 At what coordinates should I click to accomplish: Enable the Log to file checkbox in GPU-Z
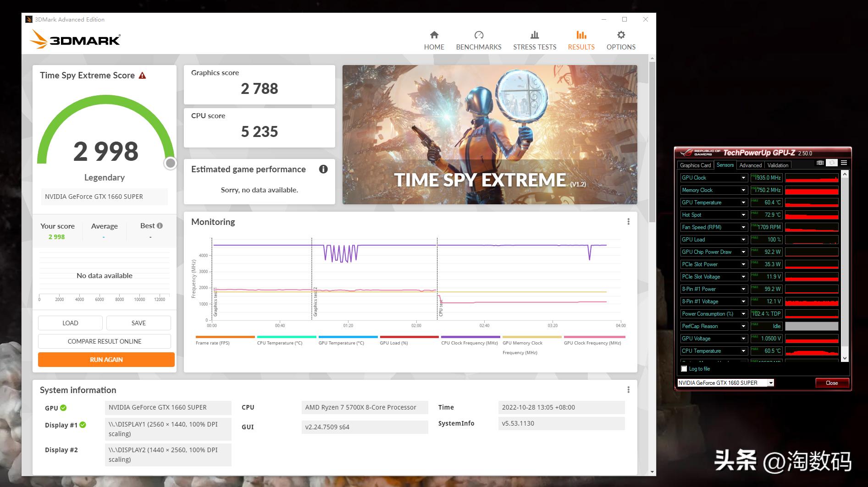click(x=684, y=369)
